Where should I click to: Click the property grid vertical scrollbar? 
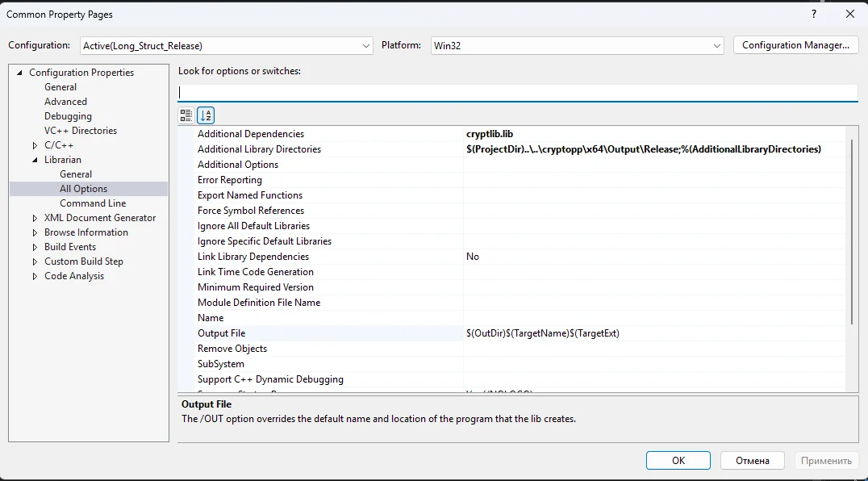[x=852, y=234]
